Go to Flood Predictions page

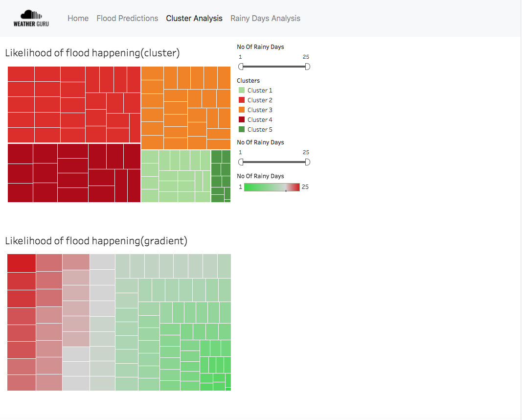tap(127, 19)
